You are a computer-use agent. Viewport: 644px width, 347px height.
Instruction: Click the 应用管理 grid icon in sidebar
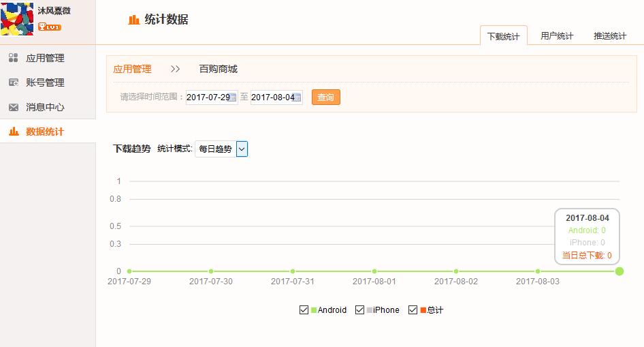(13, 59)
